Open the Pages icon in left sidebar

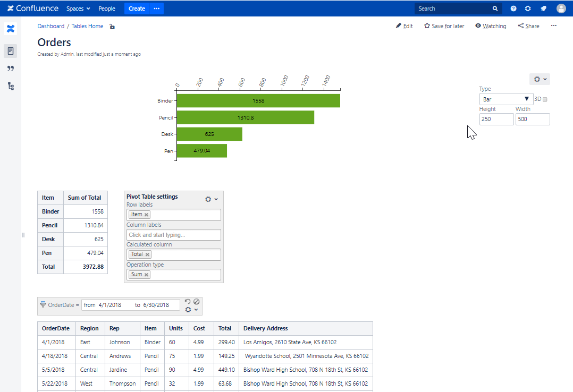click(x=10, y=51)
